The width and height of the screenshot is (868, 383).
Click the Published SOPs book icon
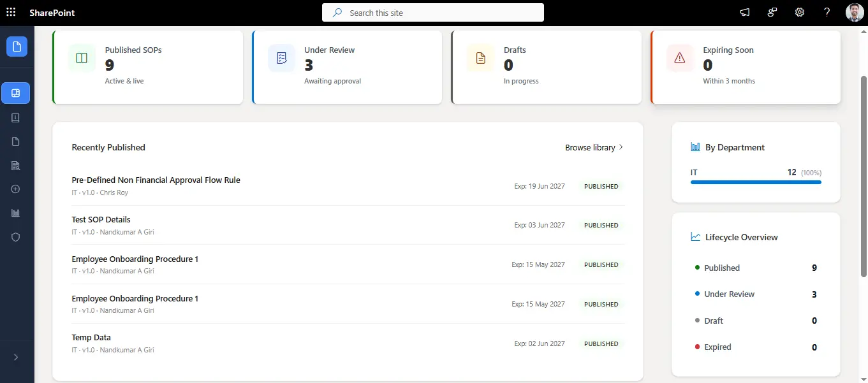[x=82, y=58]
